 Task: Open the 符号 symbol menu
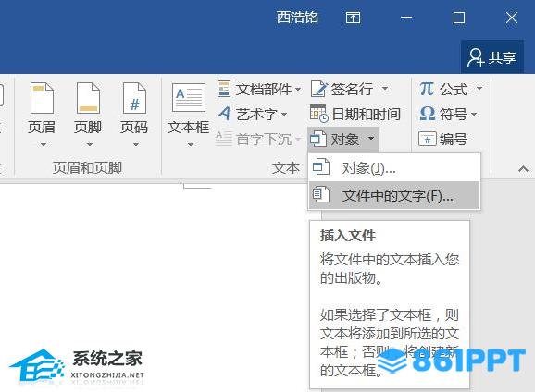pos(448,114)
